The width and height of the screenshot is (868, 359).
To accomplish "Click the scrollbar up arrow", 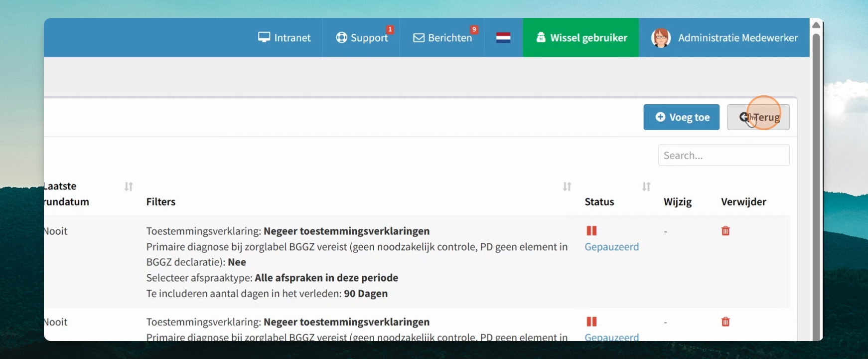I will tap(816, 25).
